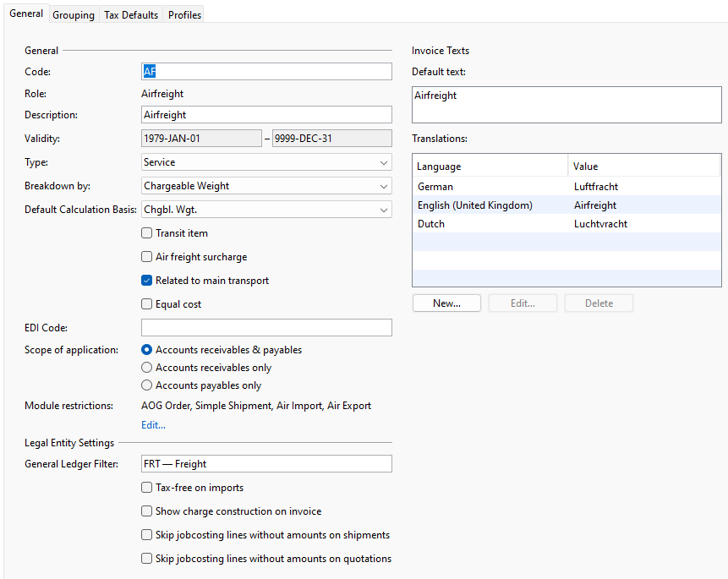728x579 pixels.
Task: Select Accounts payables only
Action: tap(145, 385)
